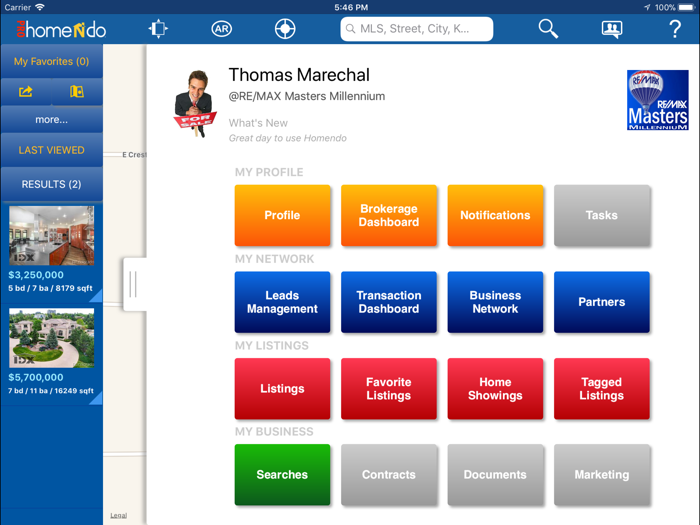Tap the favorites map-book icon
This screenshot has width=700, height=525.
[77, 92]
